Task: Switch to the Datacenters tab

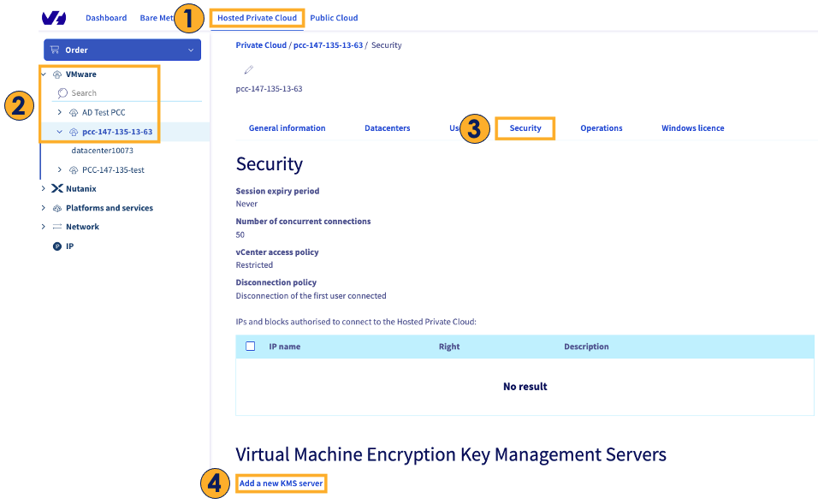Action: 387,128
